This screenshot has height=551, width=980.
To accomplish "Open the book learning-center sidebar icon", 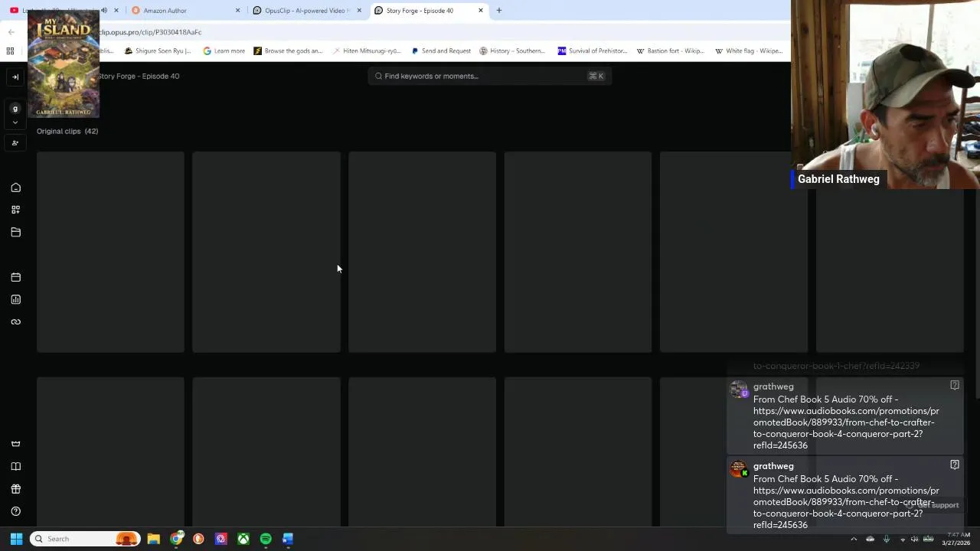I will tap(15, 466).
